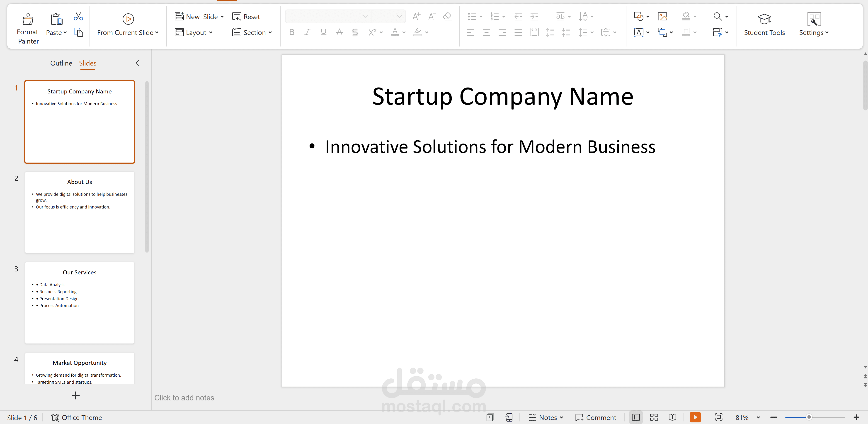Click the decrease indent icon
Viewport: 868px width, 424px height.
point(518,16)
